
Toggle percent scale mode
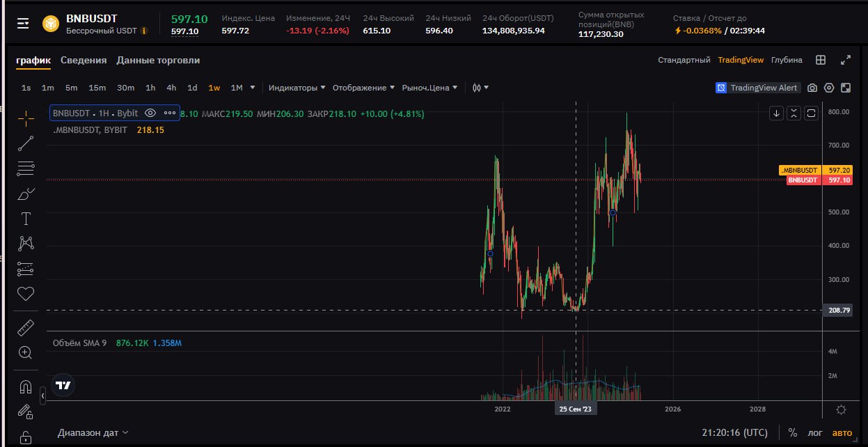[x=792, y=432]
